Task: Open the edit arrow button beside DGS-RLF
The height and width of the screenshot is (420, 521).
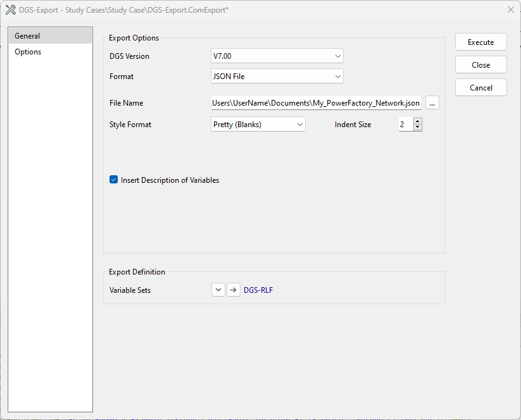Action: click(x=234, y=290)
